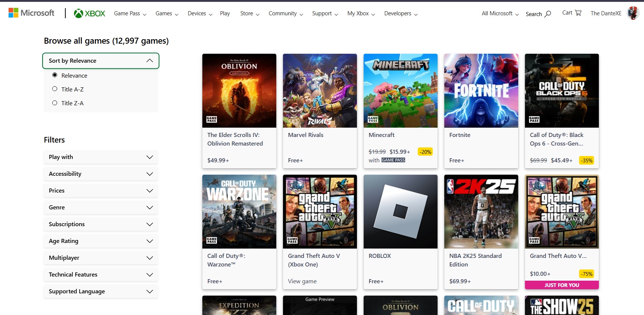Expand the Multiplayer filter
644x315 pixels.
click(101, 258)
